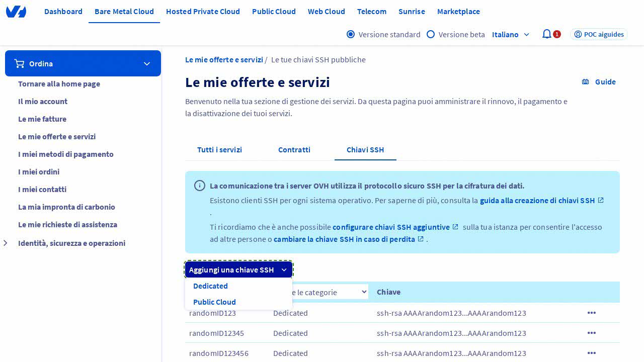Switch to the Contratti tab
The image size is (644, 362).
click(x=294, y=150)
